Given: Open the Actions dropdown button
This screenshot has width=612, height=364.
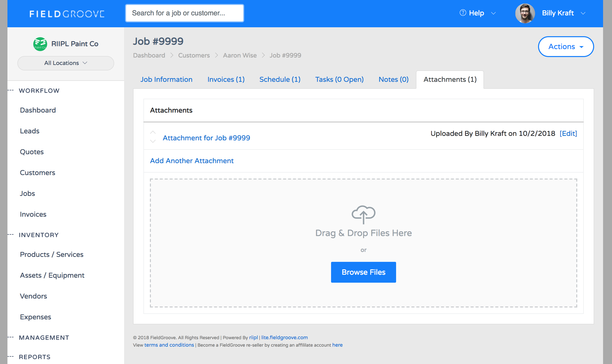Looking at the screenshot, I should pos(566,47).
